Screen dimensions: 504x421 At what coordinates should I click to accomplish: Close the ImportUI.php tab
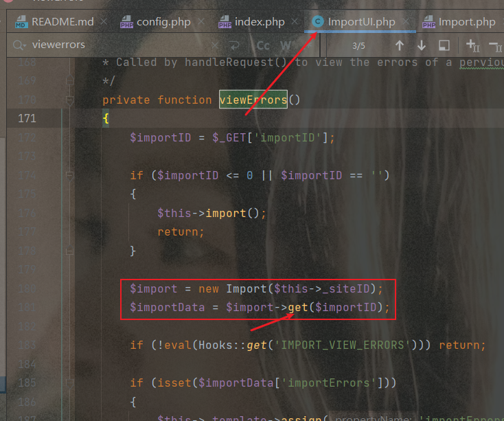click(406, 21)
